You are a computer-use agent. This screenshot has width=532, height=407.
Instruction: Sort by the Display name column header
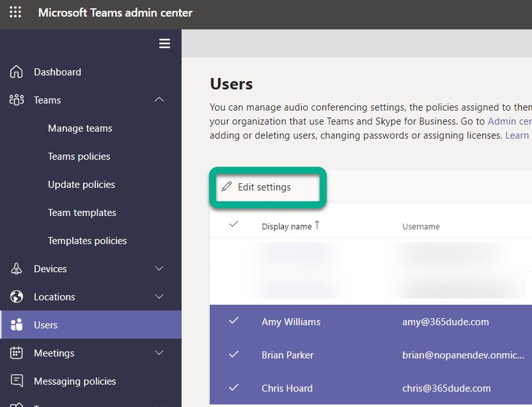286,226
